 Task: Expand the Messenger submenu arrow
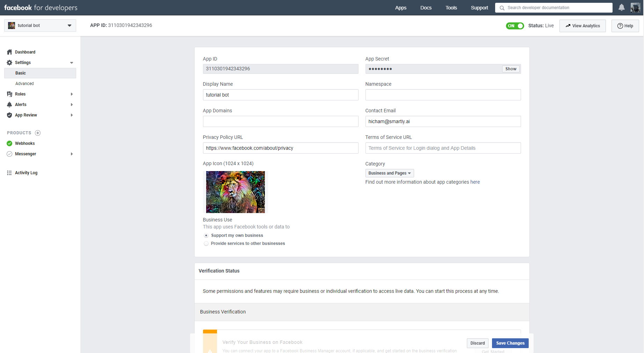(72, 154)
